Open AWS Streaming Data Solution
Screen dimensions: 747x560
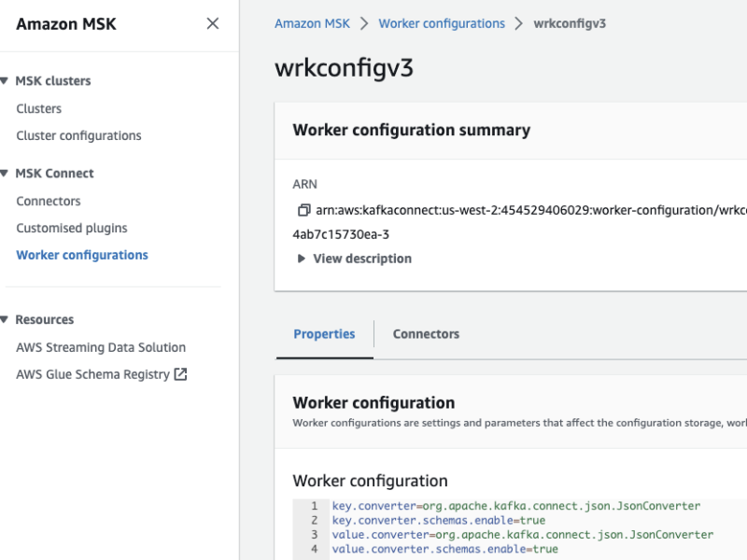point(100,347)
